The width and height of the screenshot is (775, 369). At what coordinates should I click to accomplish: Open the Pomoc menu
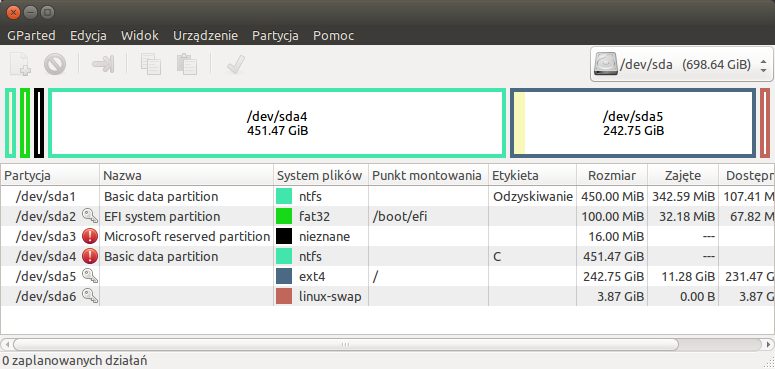pyautogui.click(x=334, y=36)
